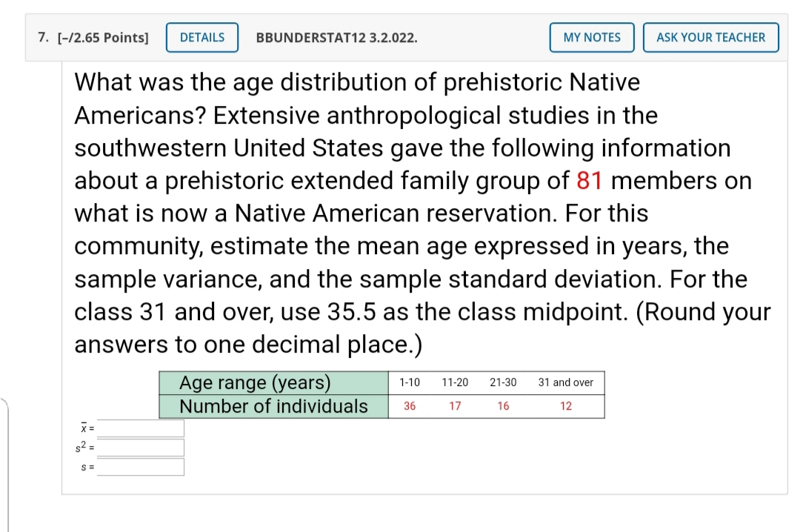Open the DETAILS popup for this question
800x532 pixels.
click(x=201, y=37)
